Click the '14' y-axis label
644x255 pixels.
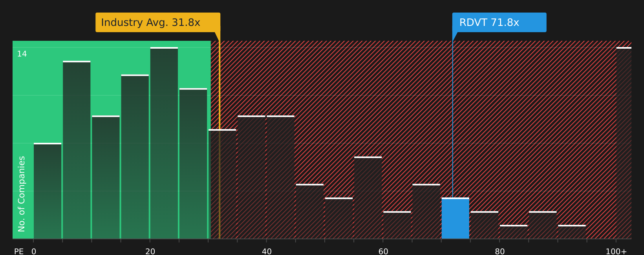click(22, 54)
